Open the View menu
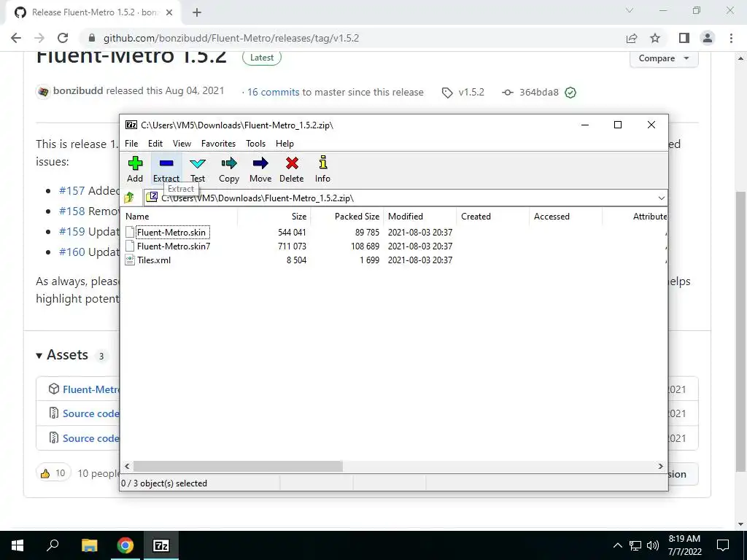747x560 pixels. point(182,144)
